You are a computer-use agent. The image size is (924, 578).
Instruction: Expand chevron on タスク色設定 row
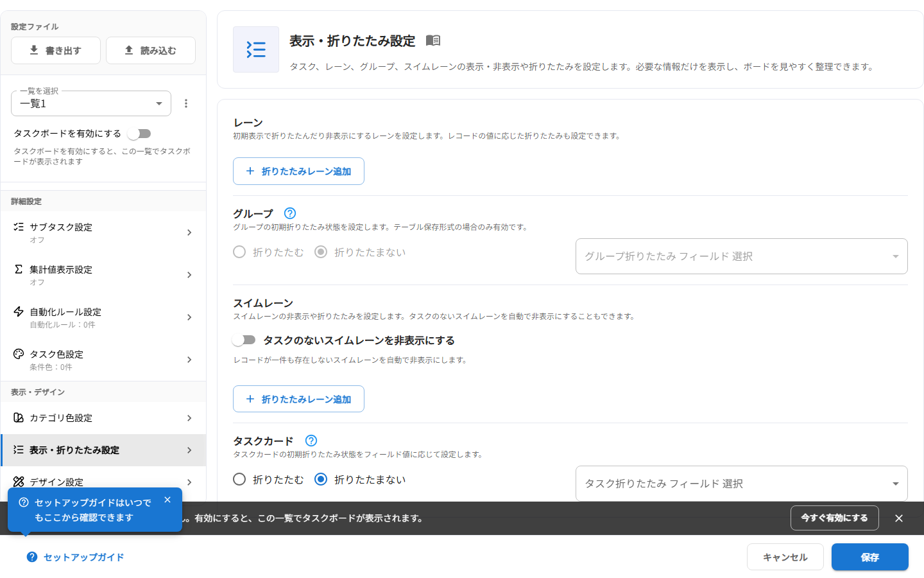(x=189, y=360)
